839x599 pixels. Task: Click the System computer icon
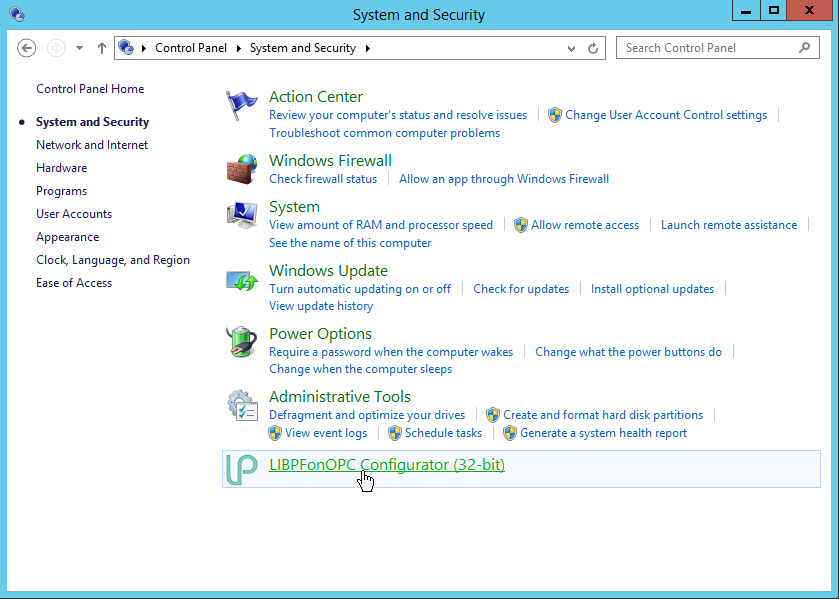coord(242,215)
